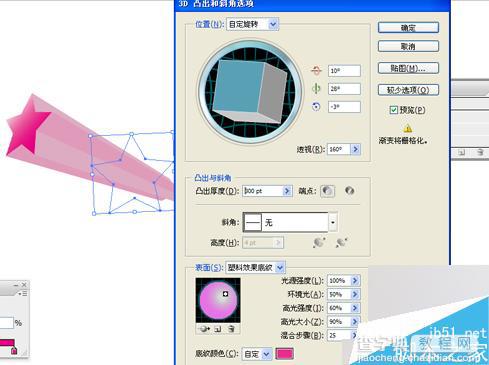The width and height of the screenshot is (489, 365).
Task: Click the move light to back icon
Action: [x=204, y=329]
